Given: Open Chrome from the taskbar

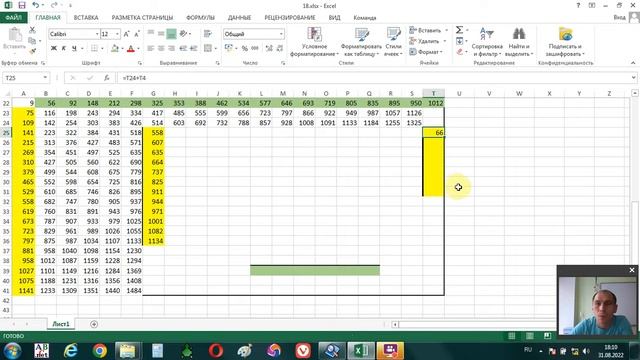Looking at the screenshot, I should tap(99, 351).
